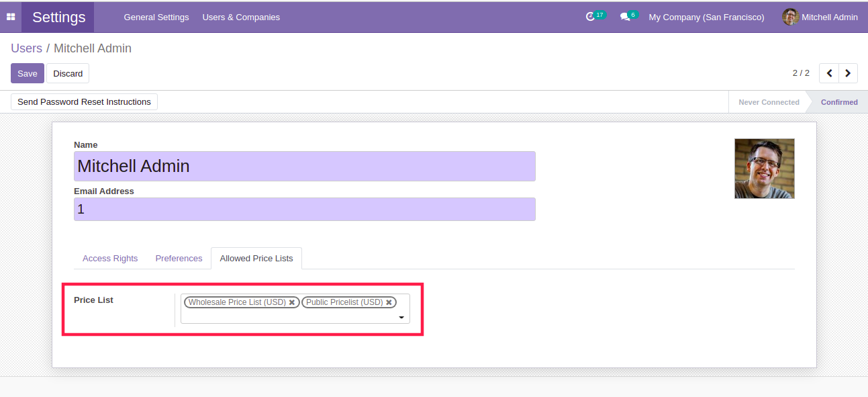Click the Wholesale Price List (USD) tag text
This screenshot has width=868, height=397.
point(237,302)
